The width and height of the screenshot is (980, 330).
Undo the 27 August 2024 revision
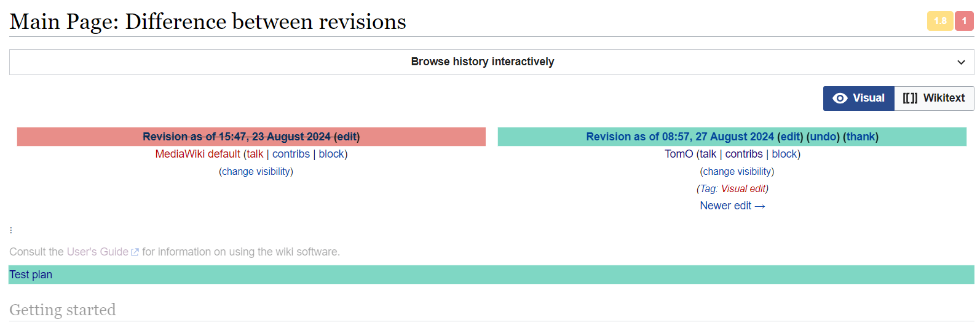tap(823, 137)
